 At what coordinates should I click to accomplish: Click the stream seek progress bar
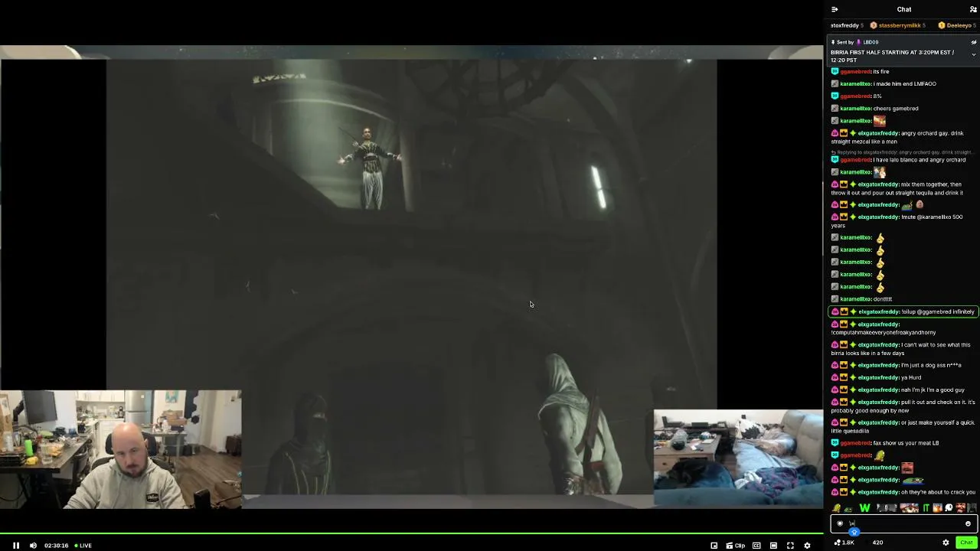412,533
